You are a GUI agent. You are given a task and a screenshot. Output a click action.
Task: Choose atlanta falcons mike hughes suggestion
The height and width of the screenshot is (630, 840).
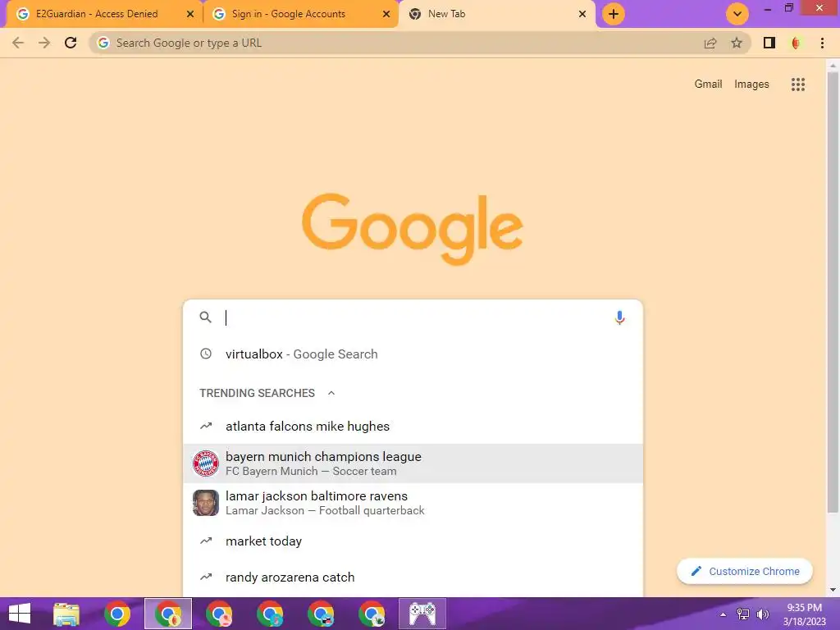point(413,427)
